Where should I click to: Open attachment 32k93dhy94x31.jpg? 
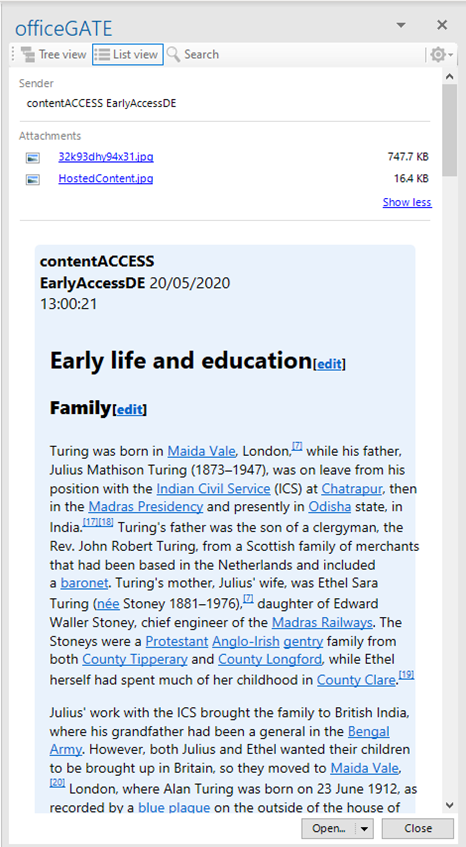(x=106, y=157)
